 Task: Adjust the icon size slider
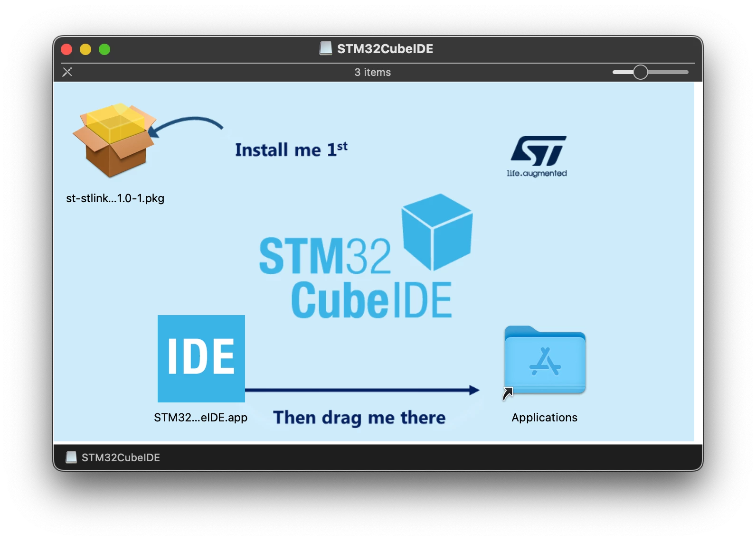pos(650,72)
